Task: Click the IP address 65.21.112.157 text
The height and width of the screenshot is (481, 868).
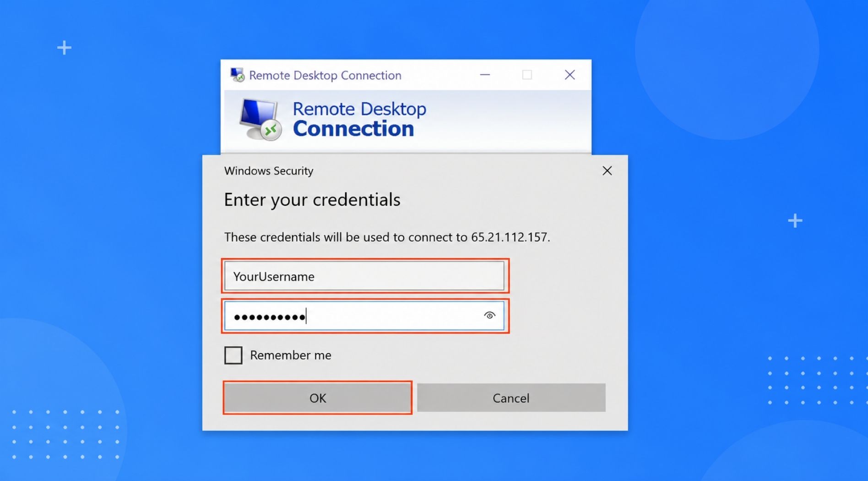Action: (x=510, y=237)
